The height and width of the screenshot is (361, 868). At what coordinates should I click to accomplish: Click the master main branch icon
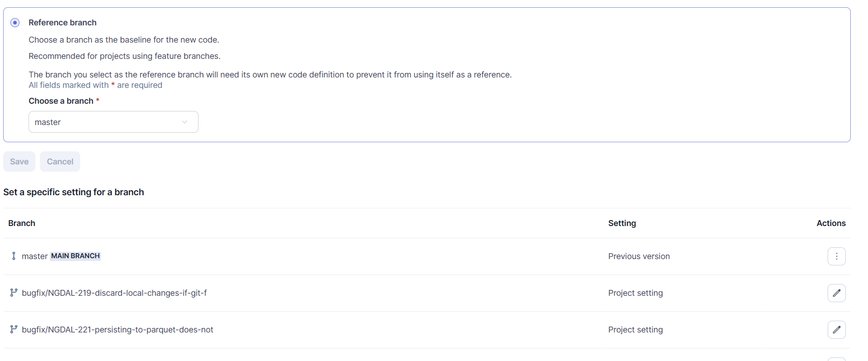(x=14, y=256)
